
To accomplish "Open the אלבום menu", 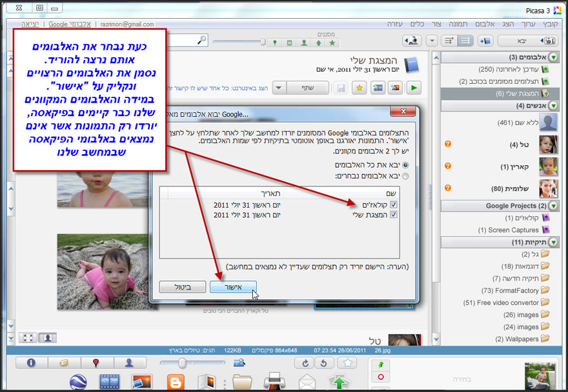I will tap(485, 24).
